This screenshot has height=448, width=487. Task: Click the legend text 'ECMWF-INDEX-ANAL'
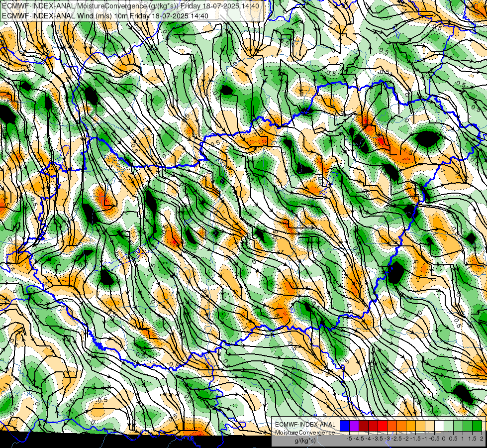(x=305, y=425)
